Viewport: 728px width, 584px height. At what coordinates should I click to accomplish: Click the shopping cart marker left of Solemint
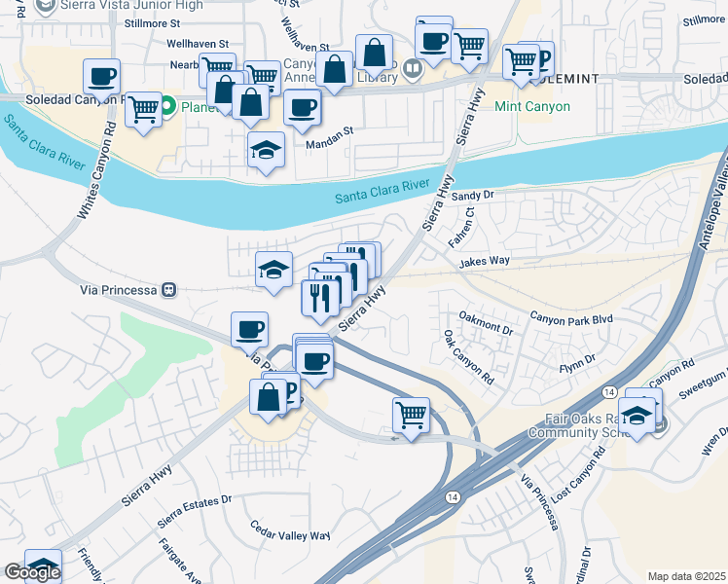tap(521, 62)
